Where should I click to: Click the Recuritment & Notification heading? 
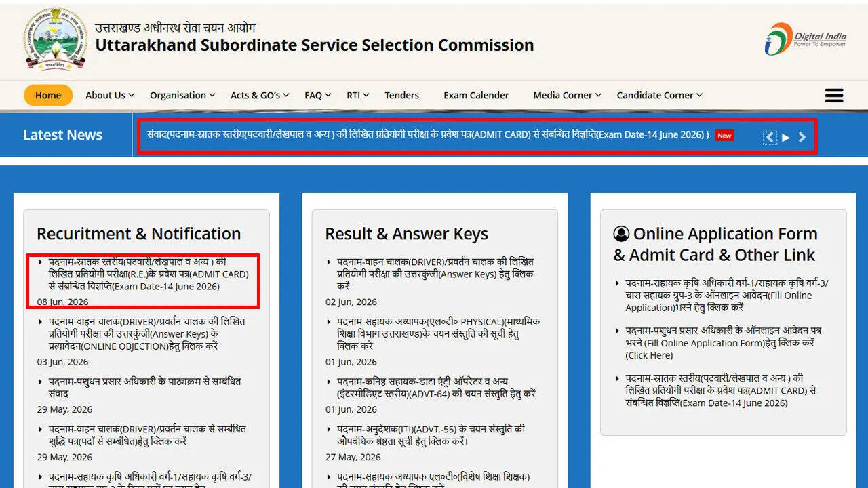click(x=138, y=234)
